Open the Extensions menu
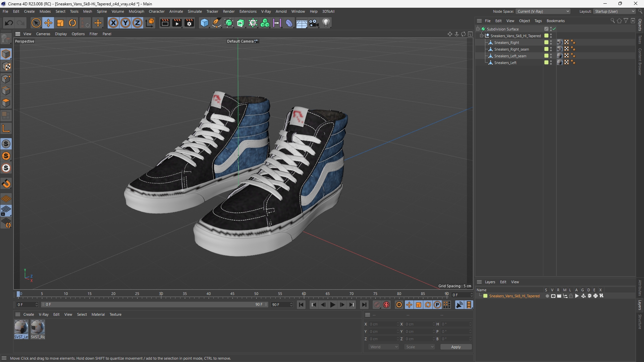 point(248,11)
